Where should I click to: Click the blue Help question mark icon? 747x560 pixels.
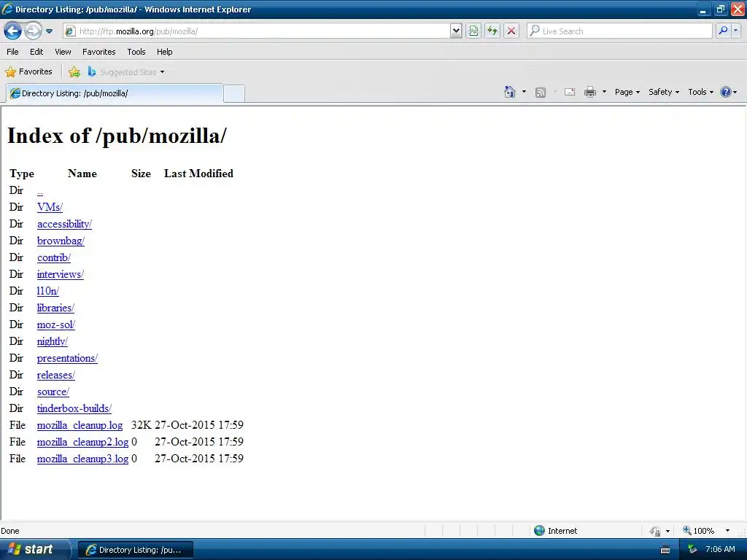[x=726, y=92]
